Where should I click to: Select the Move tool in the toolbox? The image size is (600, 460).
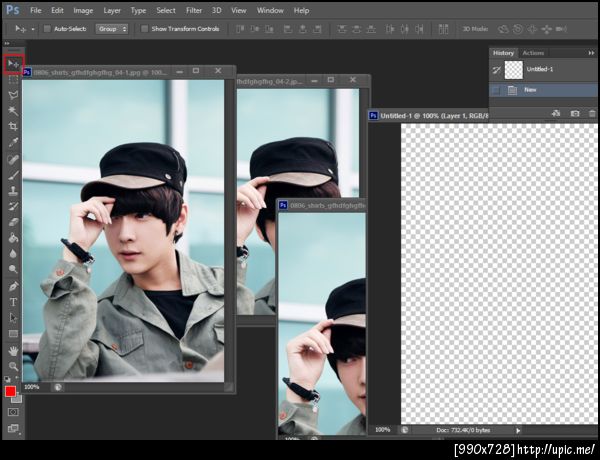13,64
